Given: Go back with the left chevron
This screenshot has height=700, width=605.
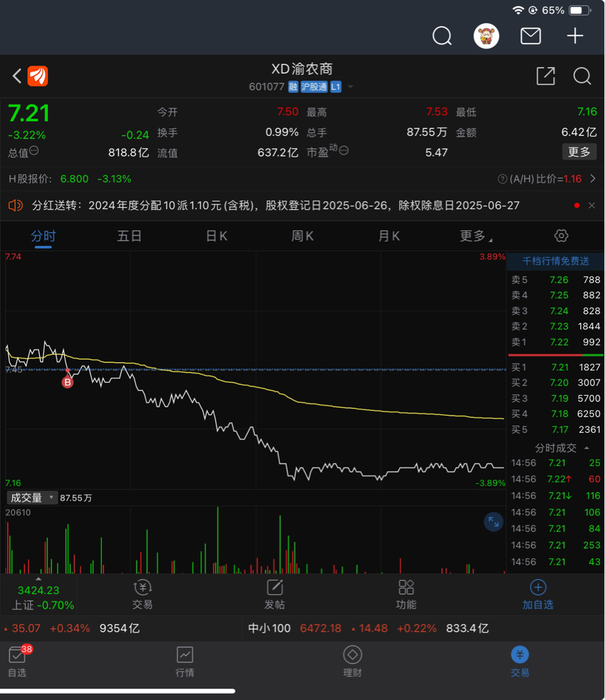Looking at the screenshot, I should (17, 76).
